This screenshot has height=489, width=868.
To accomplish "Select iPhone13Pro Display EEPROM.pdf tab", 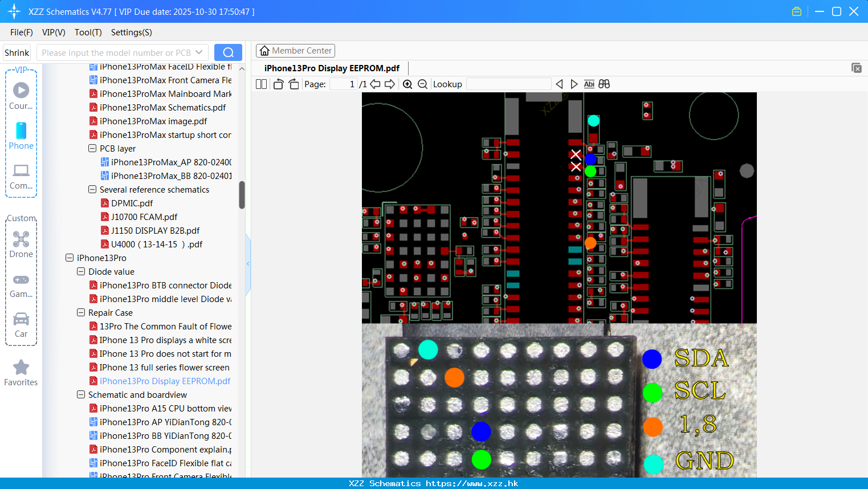I will (x=332, y=68).
